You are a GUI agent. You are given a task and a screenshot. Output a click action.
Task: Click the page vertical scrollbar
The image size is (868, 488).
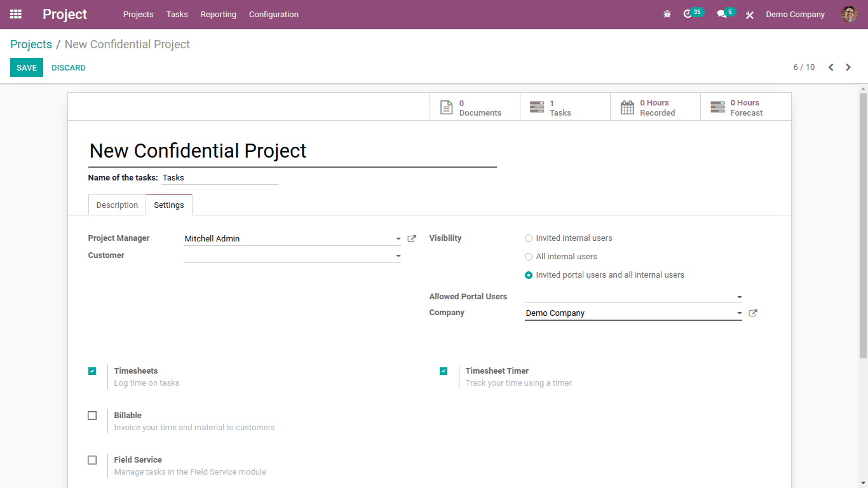[863, 226]
